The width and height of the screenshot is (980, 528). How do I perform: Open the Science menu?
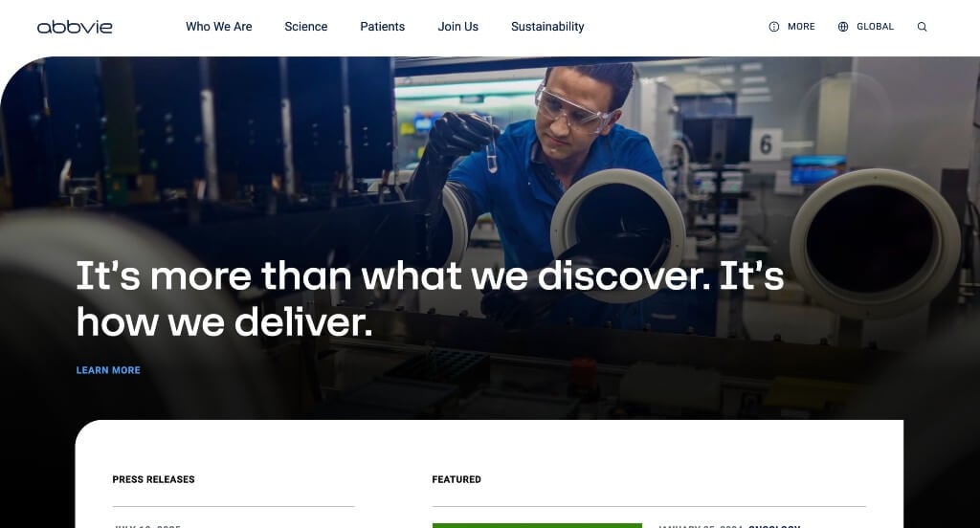(305, 27)
